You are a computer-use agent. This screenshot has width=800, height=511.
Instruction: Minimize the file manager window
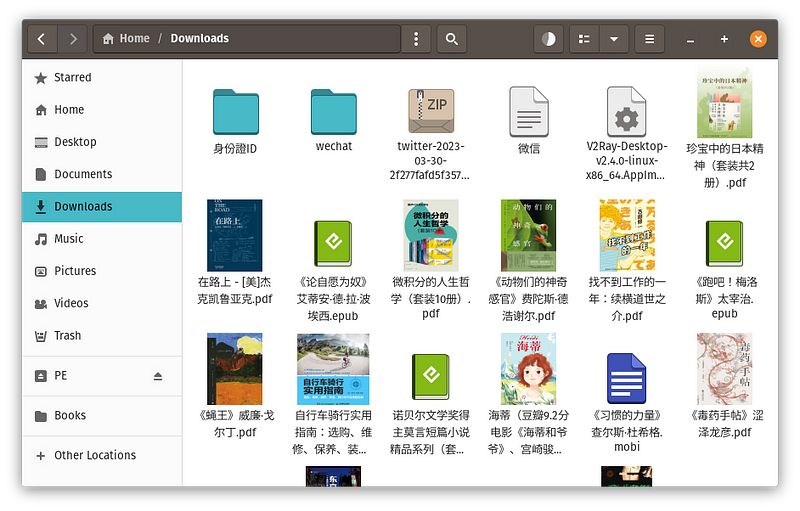pyautogui.click(x=690, y=39)
